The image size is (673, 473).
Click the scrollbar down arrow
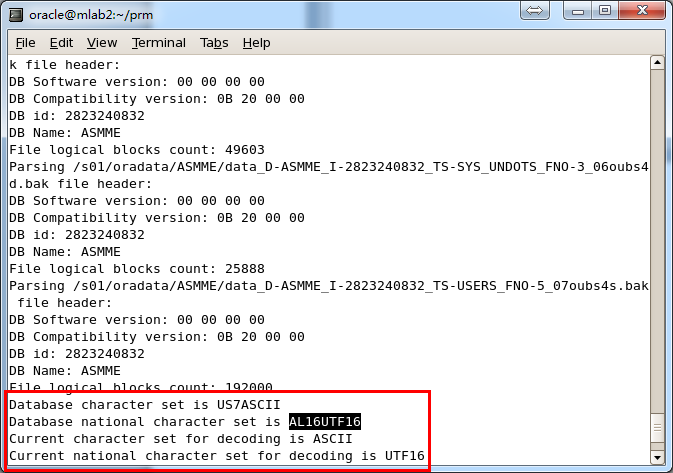657,457
